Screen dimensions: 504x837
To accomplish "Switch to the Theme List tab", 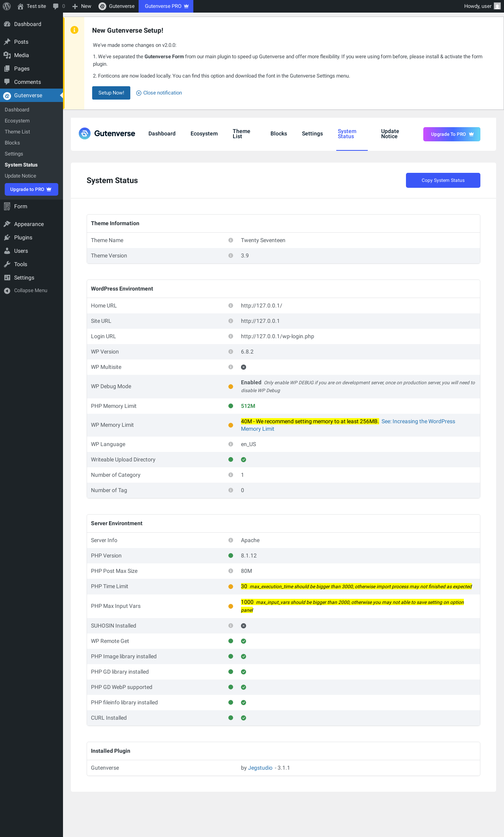I will pyautogui.click(x=241, y=134).
